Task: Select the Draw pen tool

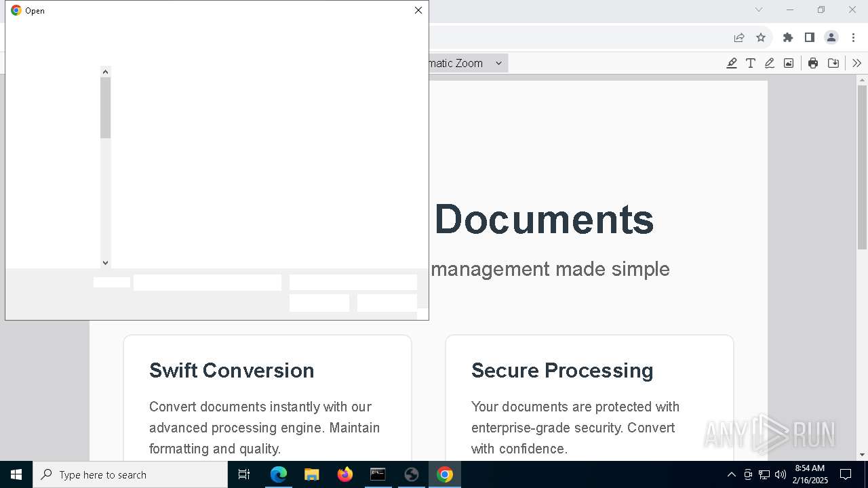Action: coord(770,63)
